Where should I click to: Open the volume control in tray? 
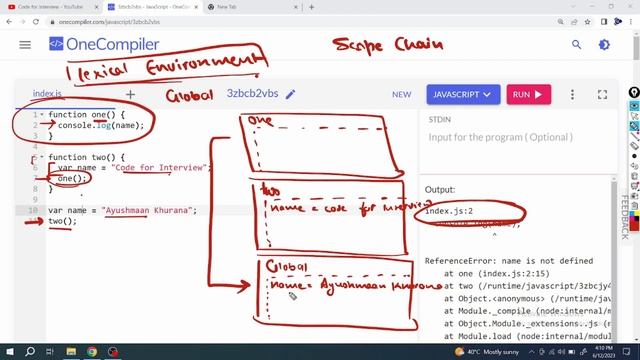click(x=562, y=351)
